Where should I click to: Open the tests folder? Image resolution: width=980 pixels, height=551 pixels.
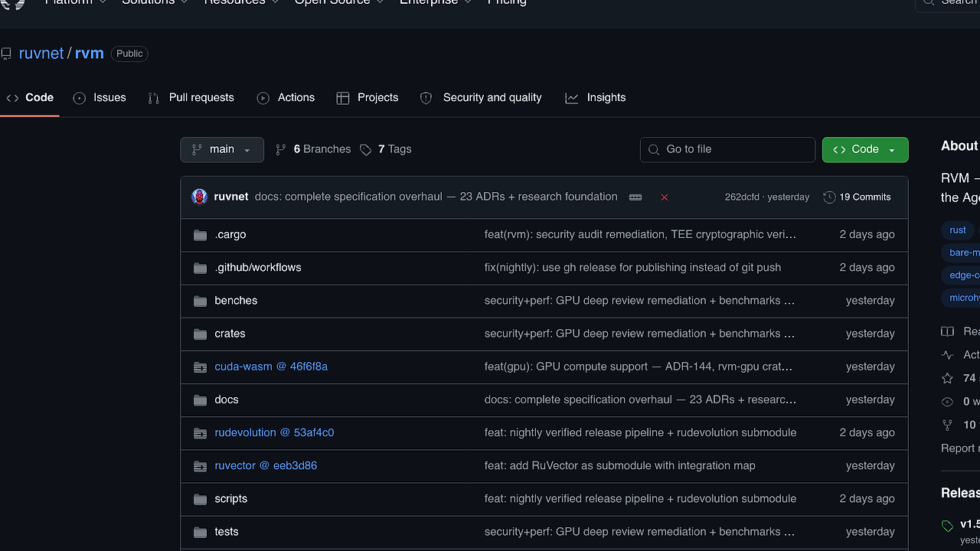[227, 531]
